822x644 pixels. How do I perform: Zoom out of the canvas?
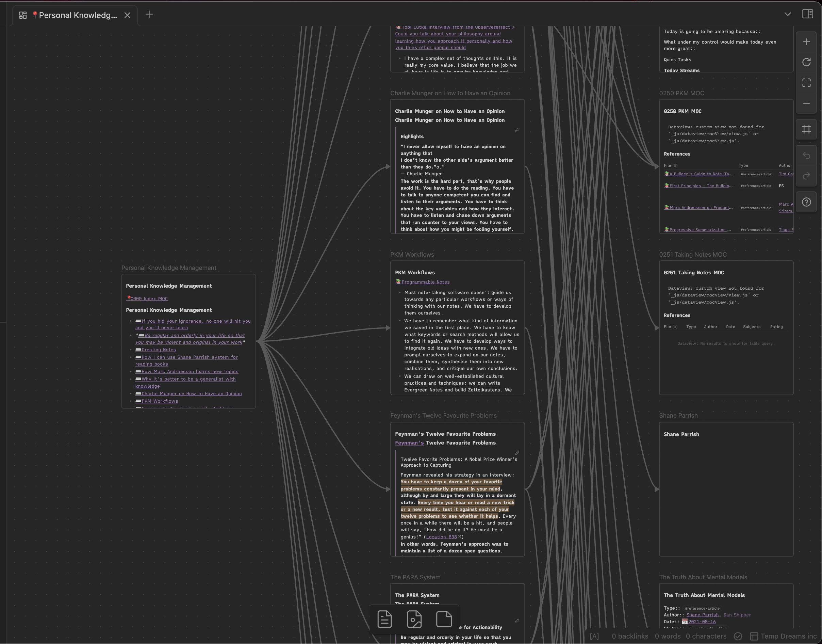point(806,103)
